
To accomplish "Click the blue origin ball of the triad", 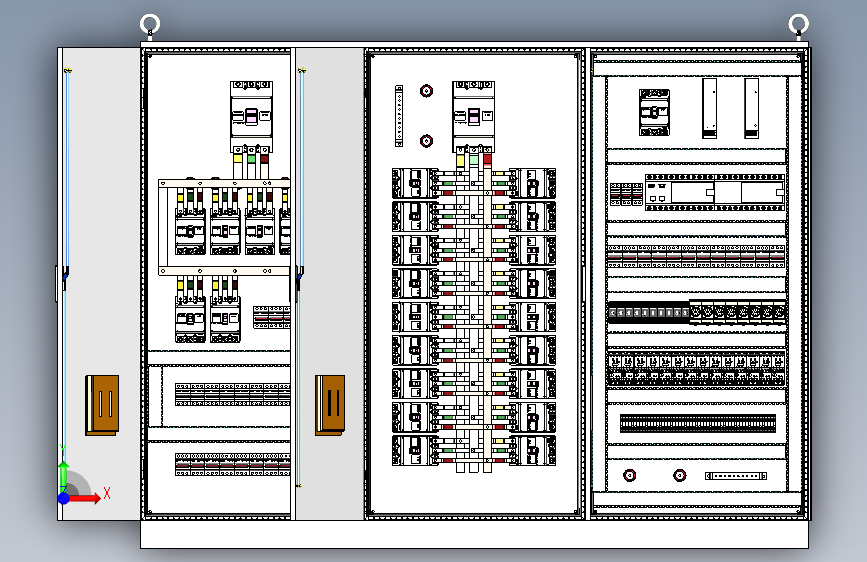I will (x=64, y=498).
